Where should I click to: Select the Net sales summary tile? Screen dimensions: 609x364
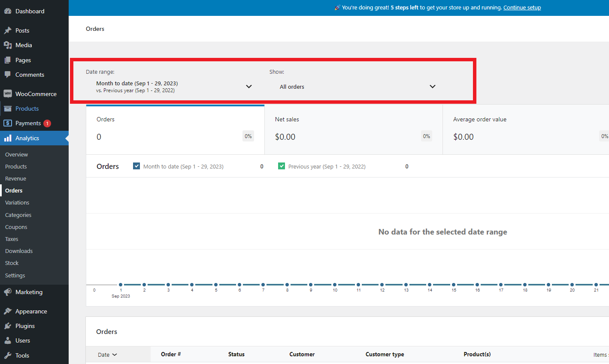[353, 129]
